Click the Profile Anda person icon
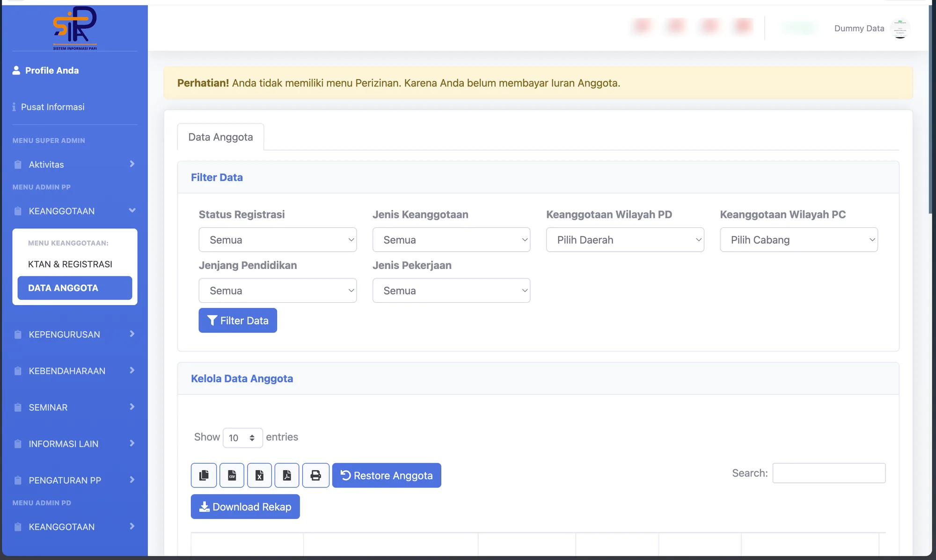 pyautogui.click(x=16, y=70)
